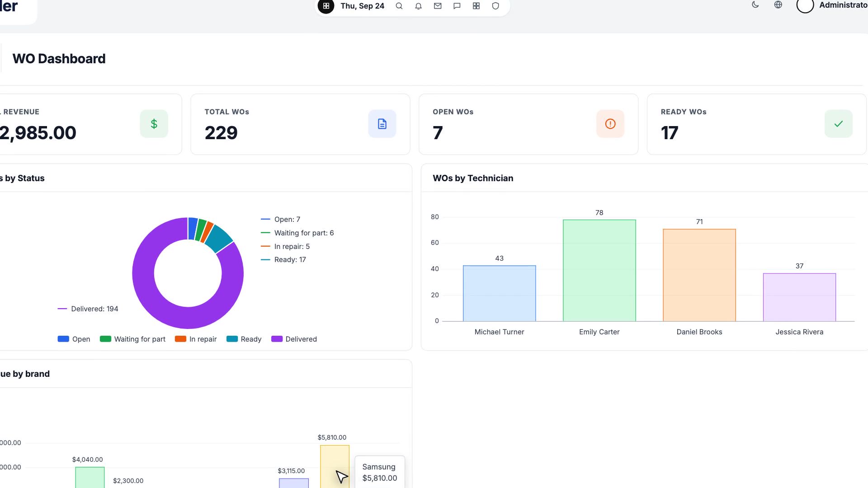Screen dimensions: 868x488
Task: Open the apps grid icon next to shield
Action: point(476,6)
